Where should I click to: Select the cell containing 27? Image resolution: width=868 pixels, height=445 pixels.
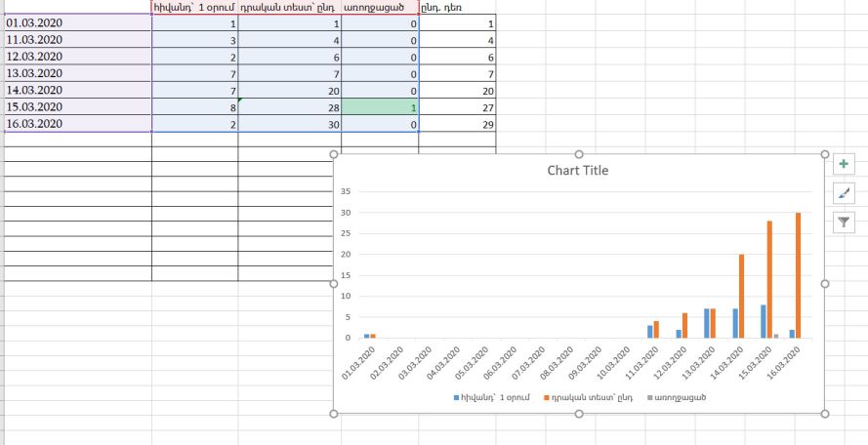(457, 107)
